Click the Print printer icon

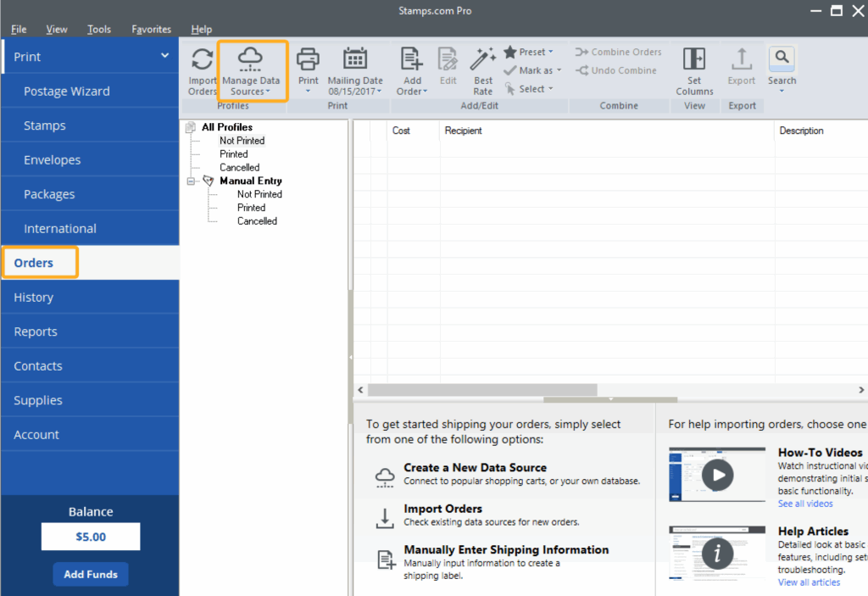(x=308, y=58)
